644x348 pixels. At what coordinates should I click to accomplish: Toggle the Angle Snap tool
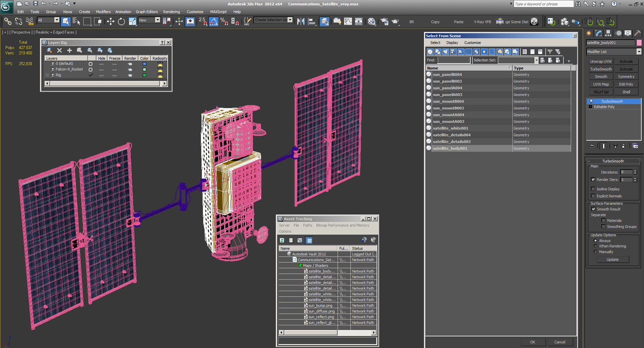[213, 21]
